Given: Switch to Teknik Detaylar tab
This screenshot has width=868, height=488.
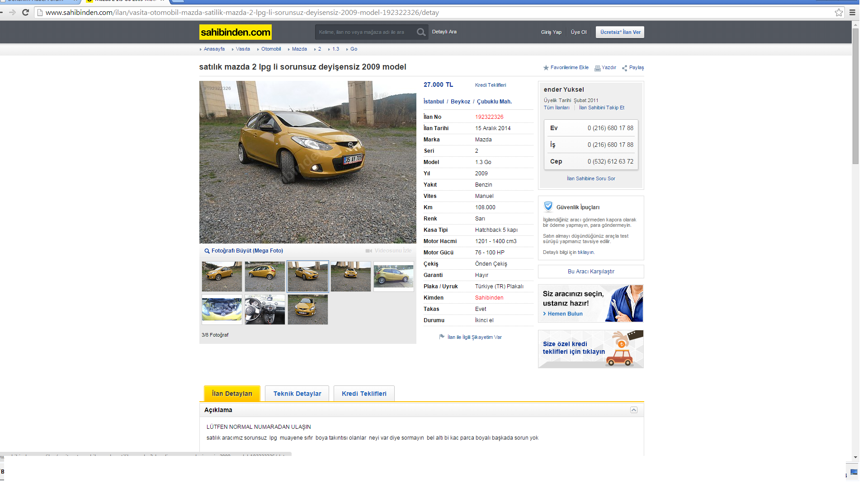Looking at the screenshot, I should [x=297, y=394].
